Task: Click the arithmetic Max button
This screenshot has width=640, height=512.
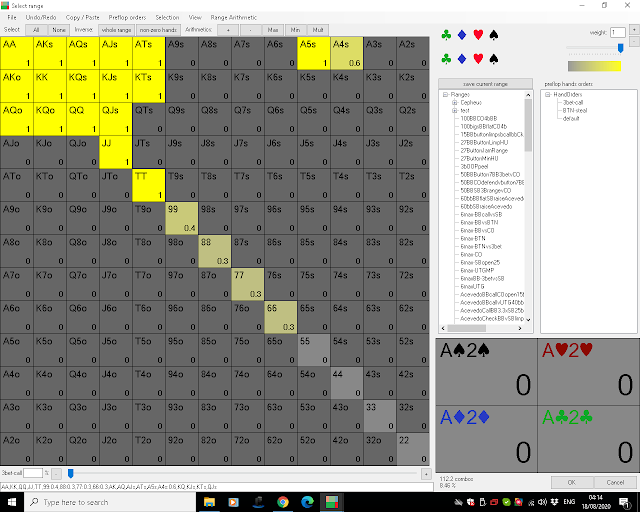Action: (273, 30)
